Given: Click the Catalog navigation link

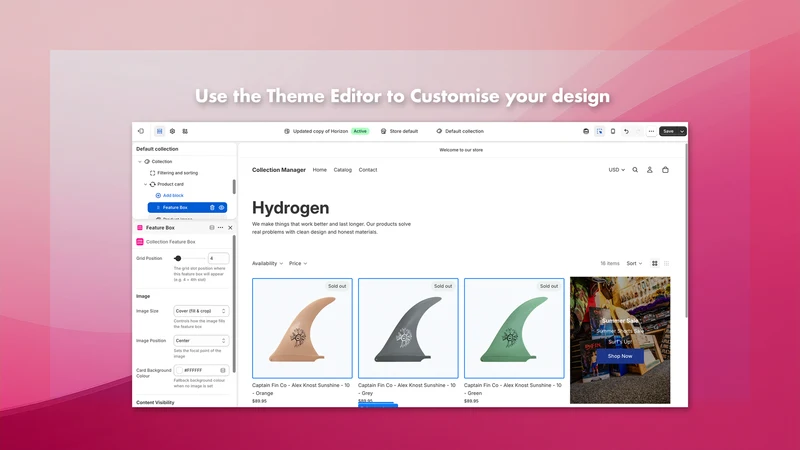Looking at the screenshot, I should coord(342,170).
